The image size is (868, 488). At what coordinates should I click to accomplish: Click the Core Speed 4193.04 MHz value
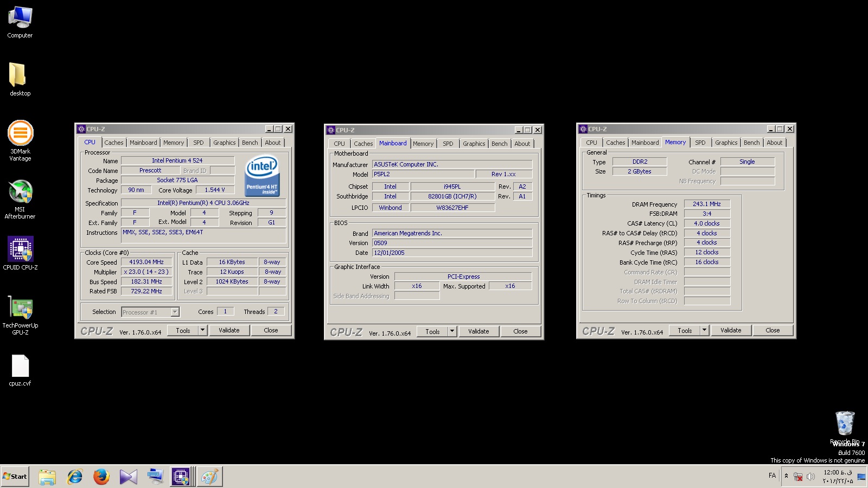pos(146,262)
